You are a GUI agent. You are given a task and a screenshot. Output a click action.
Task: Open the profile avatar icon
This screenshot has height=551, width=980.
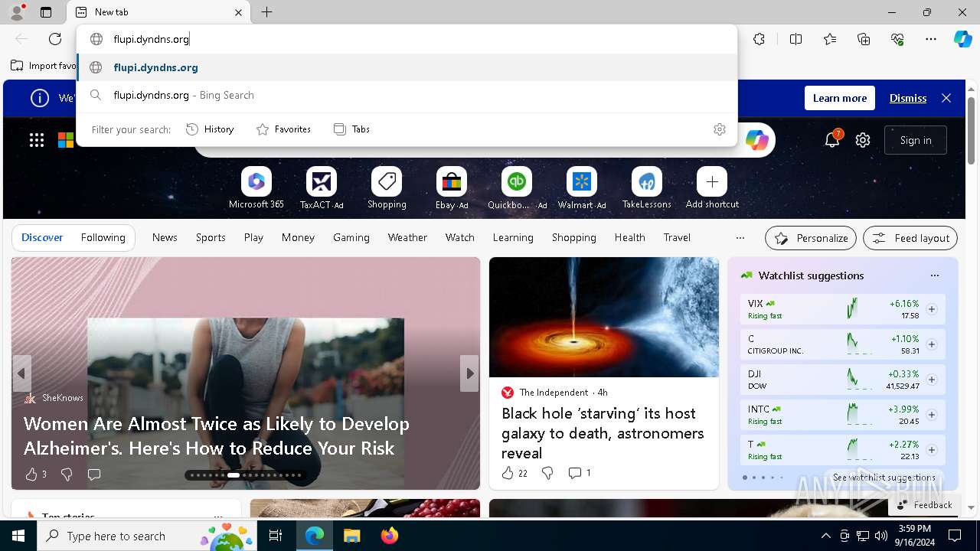tap(16, 12)
